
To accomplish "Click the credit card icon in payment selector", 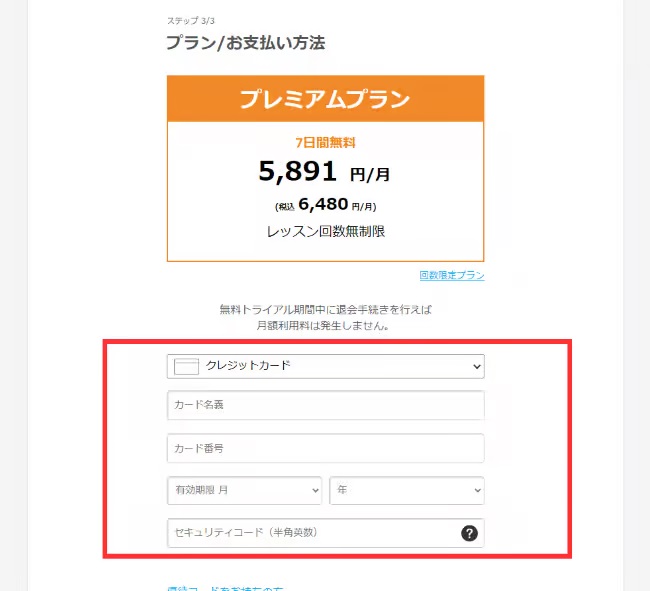I will pyautogui.click(x=187, y=366).
